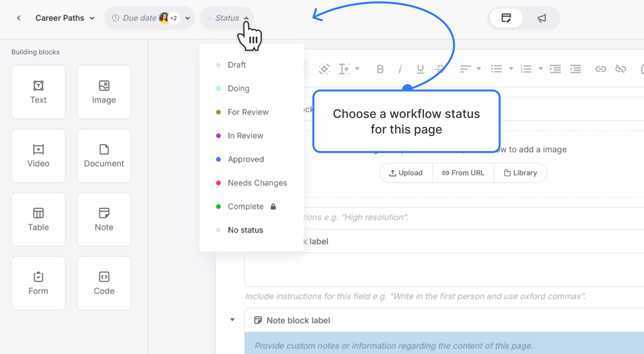Select the Image building block
Screen dimensions: 644x354
pos(104,92)
